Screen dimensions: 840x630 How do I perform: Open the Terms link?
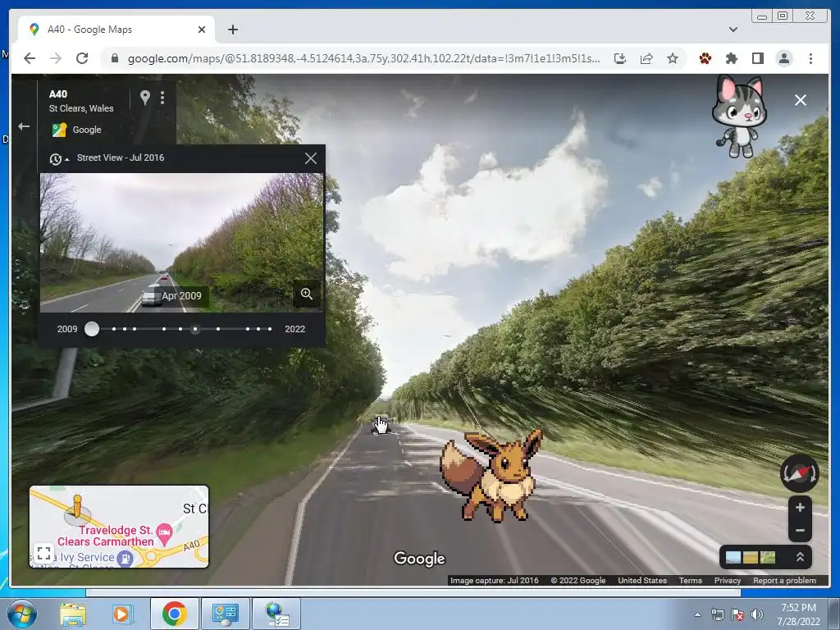[x=690, y=580]
